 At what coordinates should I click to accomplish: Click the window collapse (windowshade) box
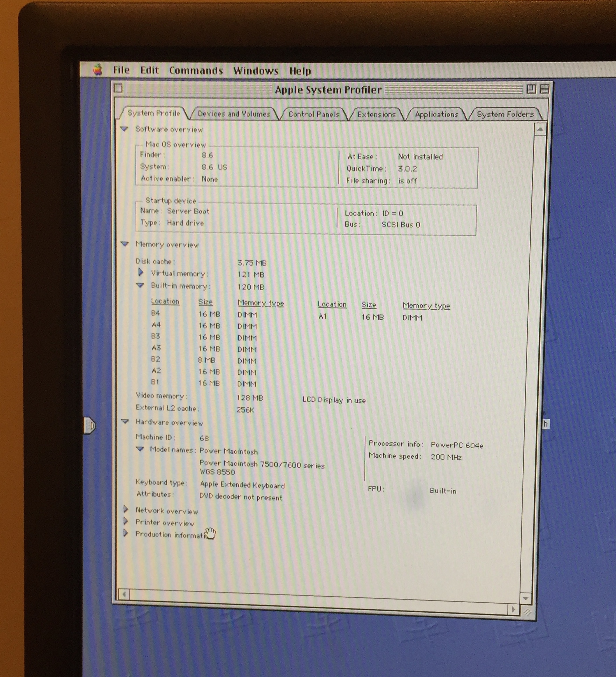point(544,89)
